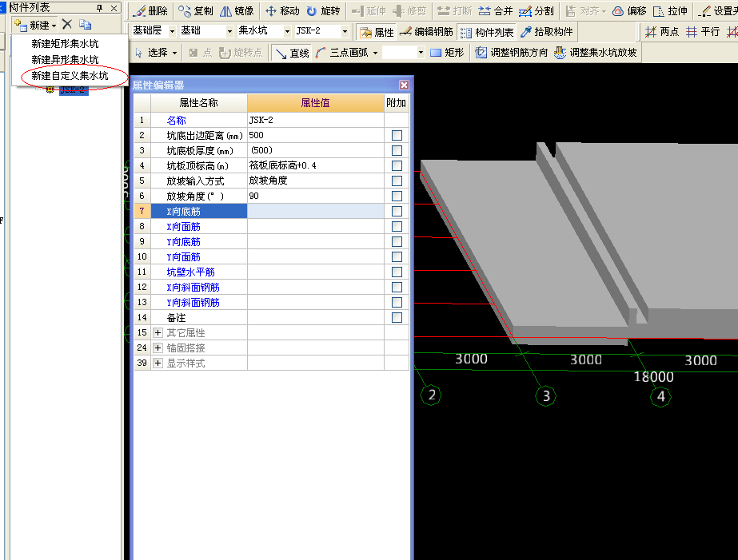
Task: Click the X向斜面钢筋 property name
Action: tap(193, 288)
